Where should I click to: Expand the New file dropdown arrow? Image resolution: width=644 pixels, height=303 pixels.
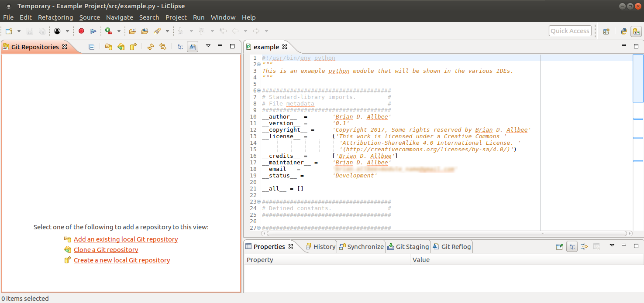[19, 31]
